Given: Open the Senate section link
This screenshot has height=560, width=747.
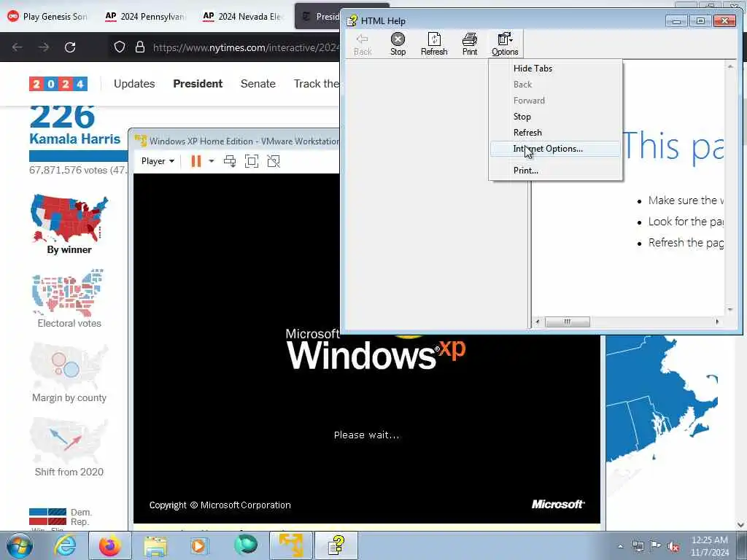Looking at the screenshot, I should point(258,84).
